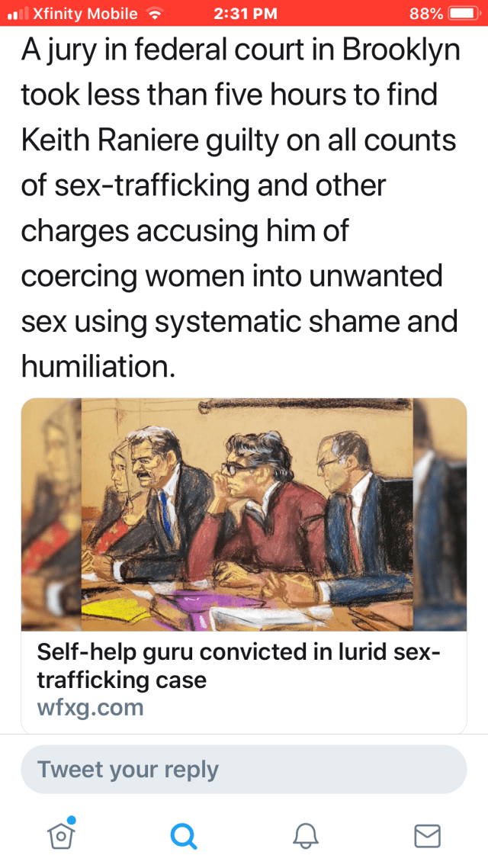The width and height of the screenshot is (488, 868).
Task: Tap the cellular signal bars
Action: coord(18,14)
